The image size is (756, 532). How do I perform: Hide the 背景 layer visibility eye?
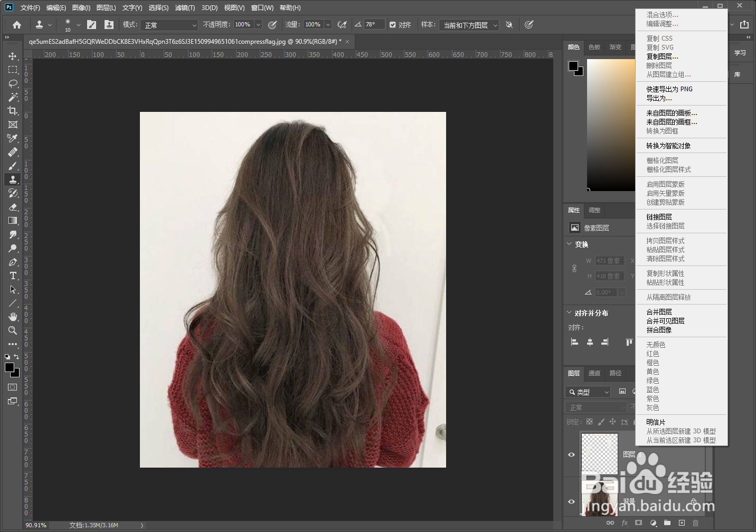[571, 502]
